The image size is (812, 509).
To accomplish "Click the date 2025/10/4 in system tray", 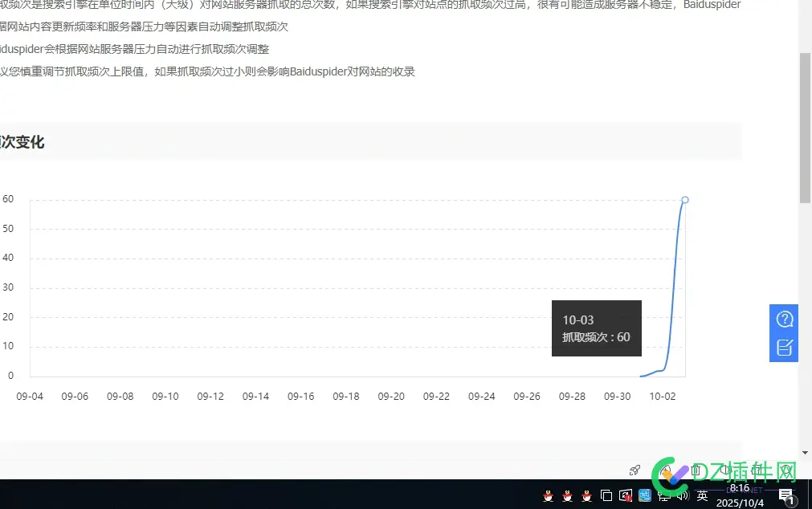I will [739, 503].
